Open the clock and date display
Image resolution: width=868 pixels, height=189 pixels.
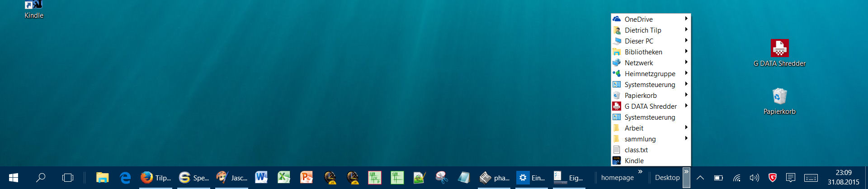pos(843,178)
